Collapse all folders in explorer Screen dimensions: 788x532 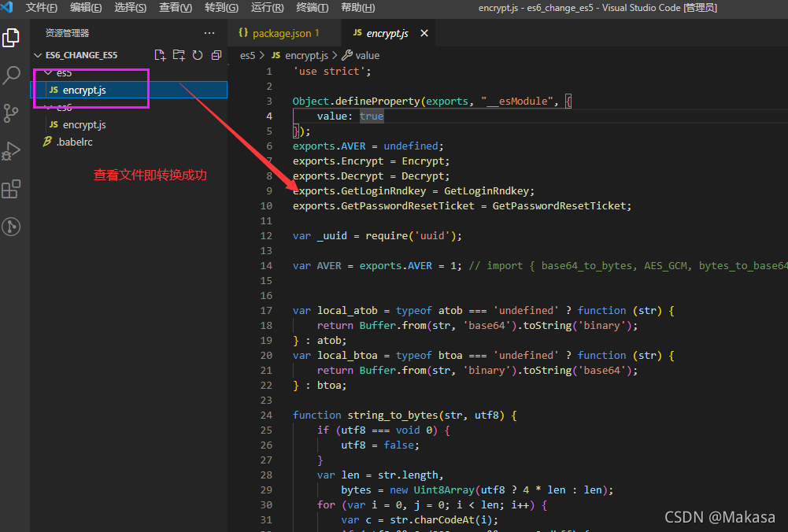click(x=216, y=55)
